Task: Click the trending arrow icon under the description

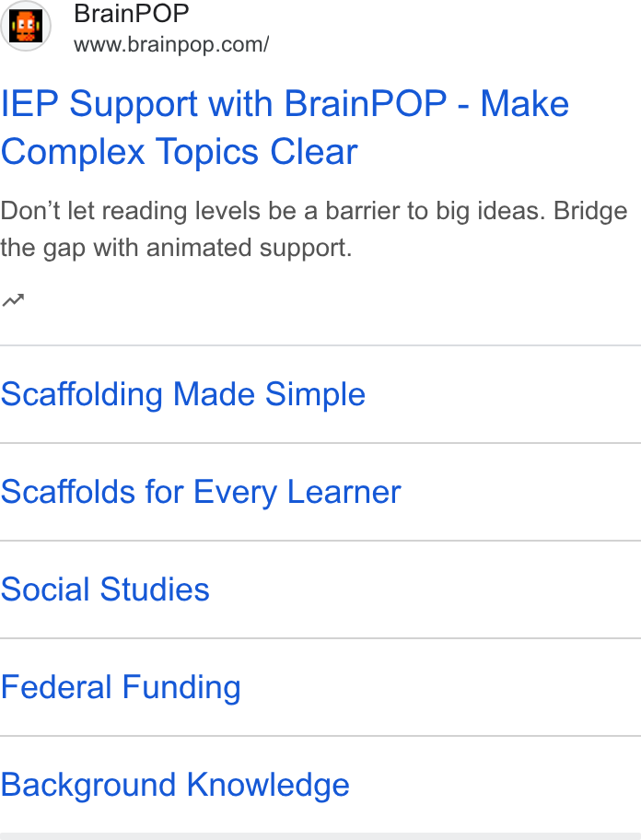Action: coord(14,300)
